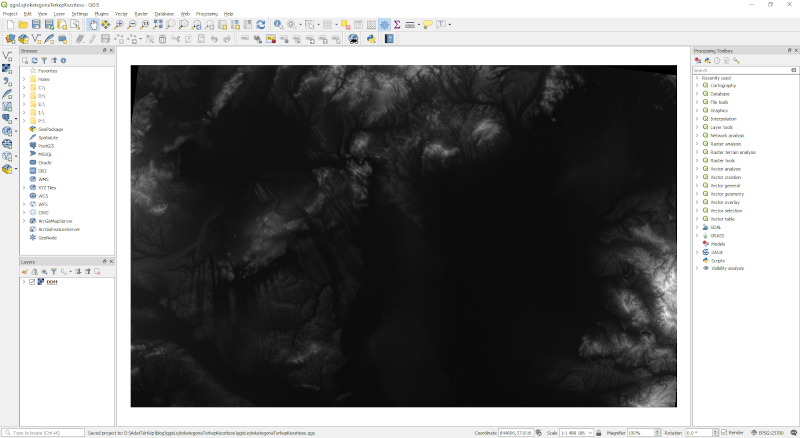Open Processing Toolbox gear icon in toolbar
Screen dimensions: 800x438
[x=384, y=25]
